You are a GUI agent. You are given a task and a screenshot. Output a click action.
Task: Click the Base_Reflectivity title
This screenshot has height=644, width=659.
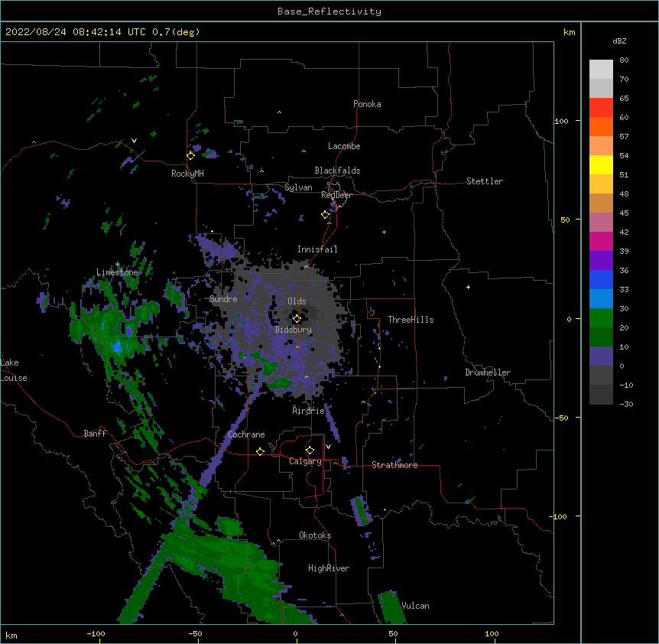329,11
